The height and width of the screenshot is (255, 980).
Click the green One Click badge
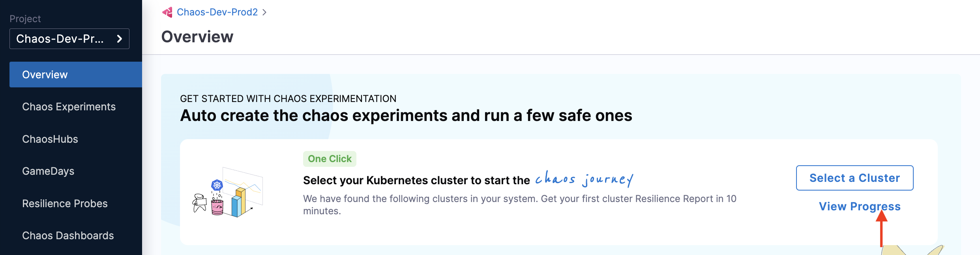[x=330, y=159]
